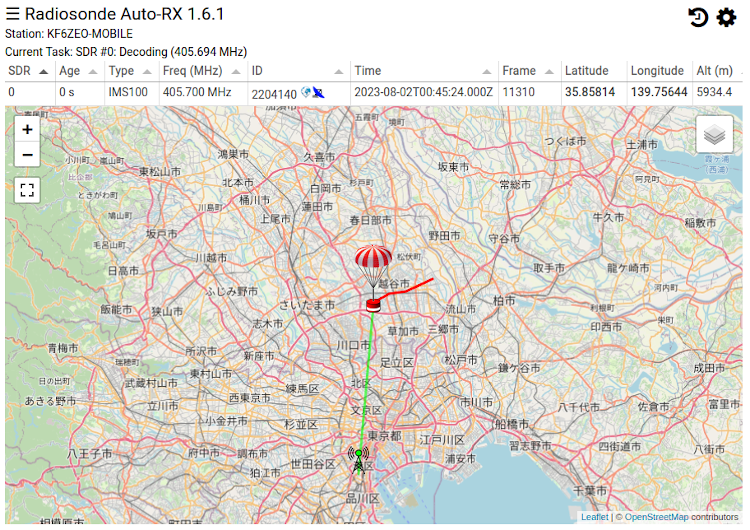Open the historical data clock icon
Image resolution: width=750 pixels, height=530 pixels.
click(698, 18)
